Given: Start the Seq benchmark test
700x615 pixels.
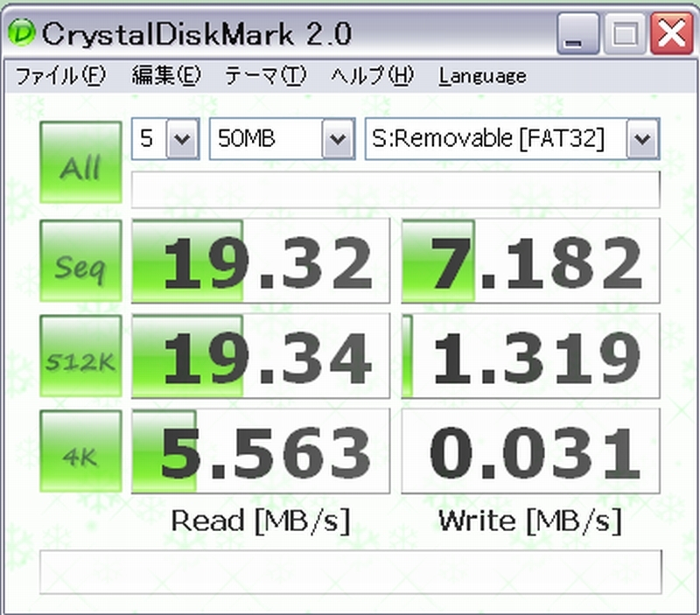Looking at the screenshot, I should [80, 261].
